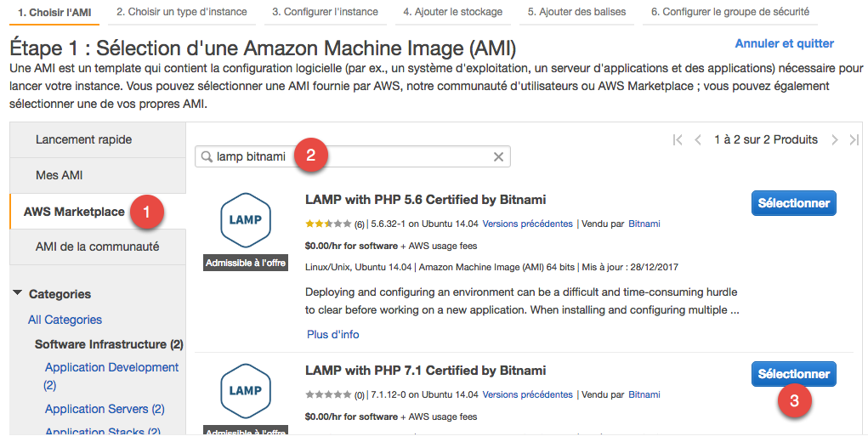
Task: Open the 'Lancement rapide' sidebar section
Action: point(83,139)
